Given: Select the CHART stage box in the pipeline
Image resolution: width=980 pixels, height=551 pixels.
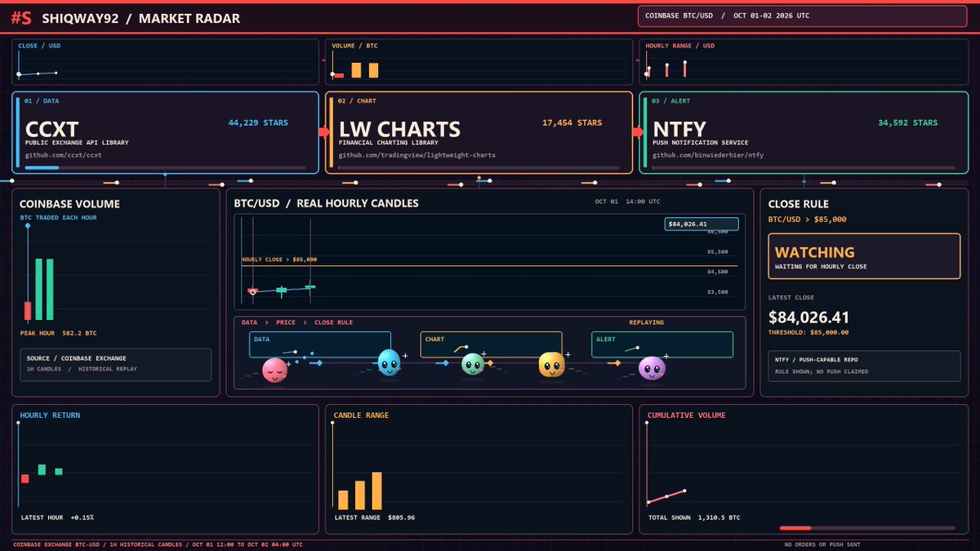Looking at the screenshot, I should click(x=491, y=344).
